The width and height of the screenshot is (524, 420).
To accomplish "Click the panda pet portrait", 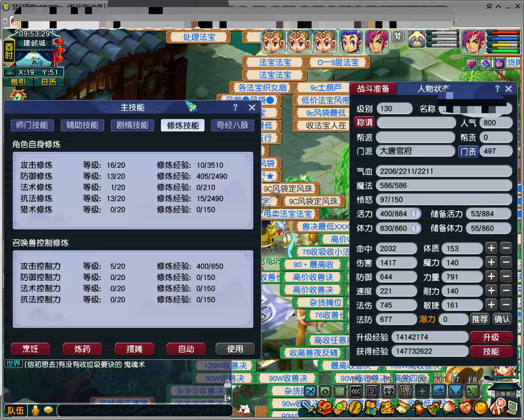I will click(417, 39).
